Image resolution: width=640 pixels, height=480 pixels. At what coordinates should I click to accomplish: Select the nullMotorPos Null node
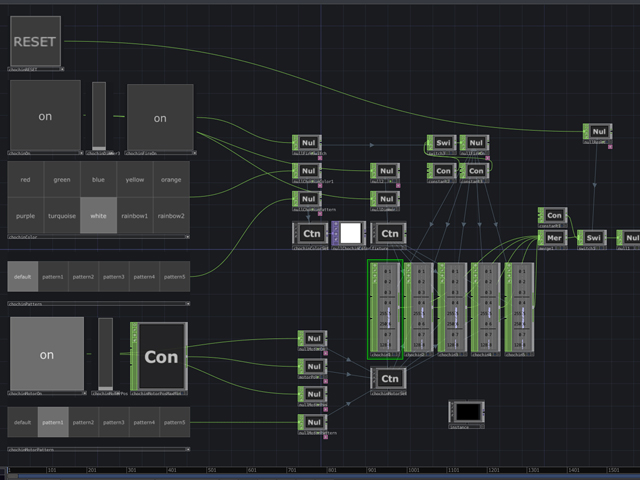click(x=313, y=394)
